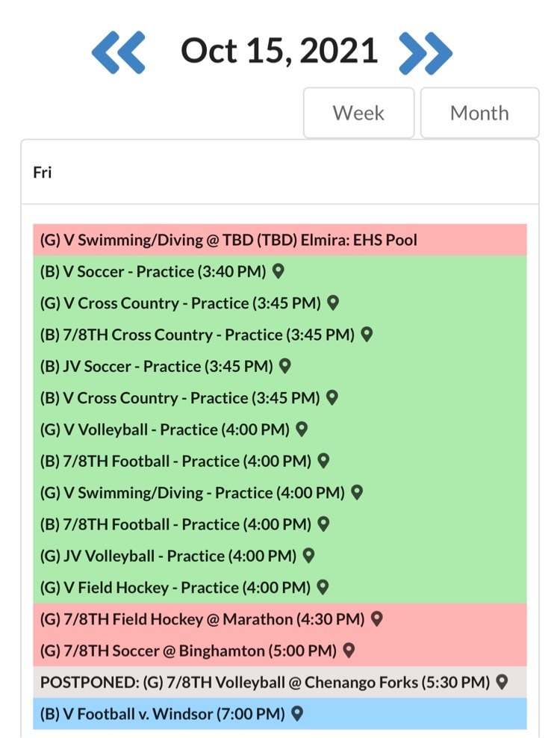The width and height of the screenshot is (560, 738).
Task: Click pin next to JV Volleyball practice
Action: (x=308, y=556)
